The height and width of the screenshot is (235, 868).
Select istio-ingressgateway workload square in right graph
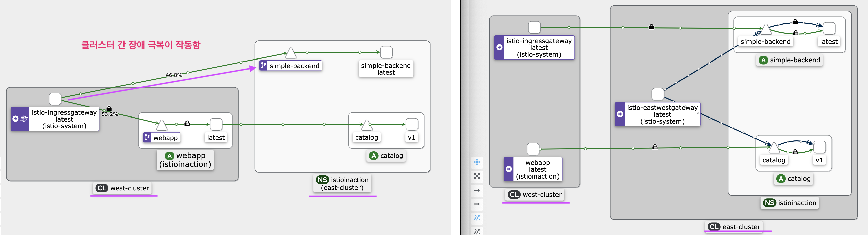pyautogui.click(x=534, y=27)
